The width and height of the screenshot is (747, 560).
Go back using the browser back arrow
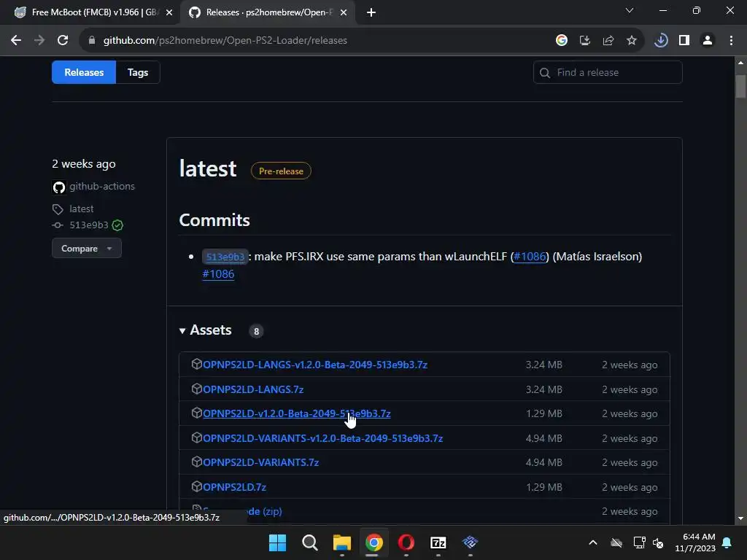[16, 41]
